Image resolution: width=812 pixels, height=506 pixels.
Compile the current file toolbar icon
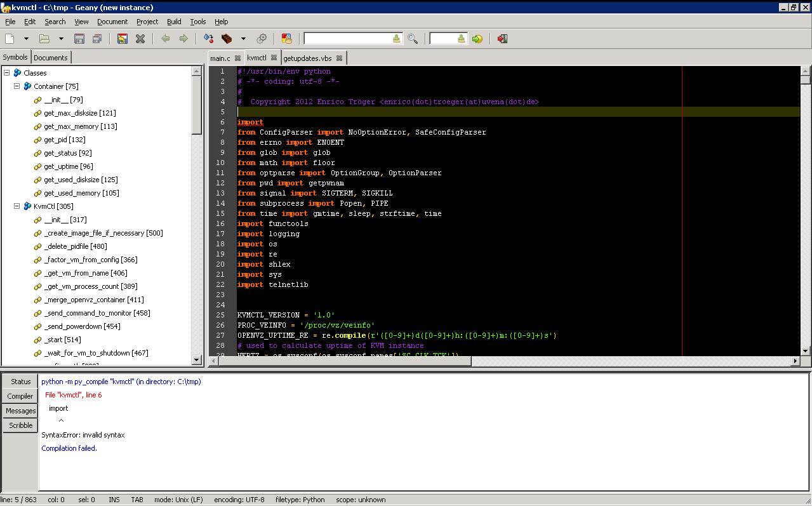tap(208, 39)
